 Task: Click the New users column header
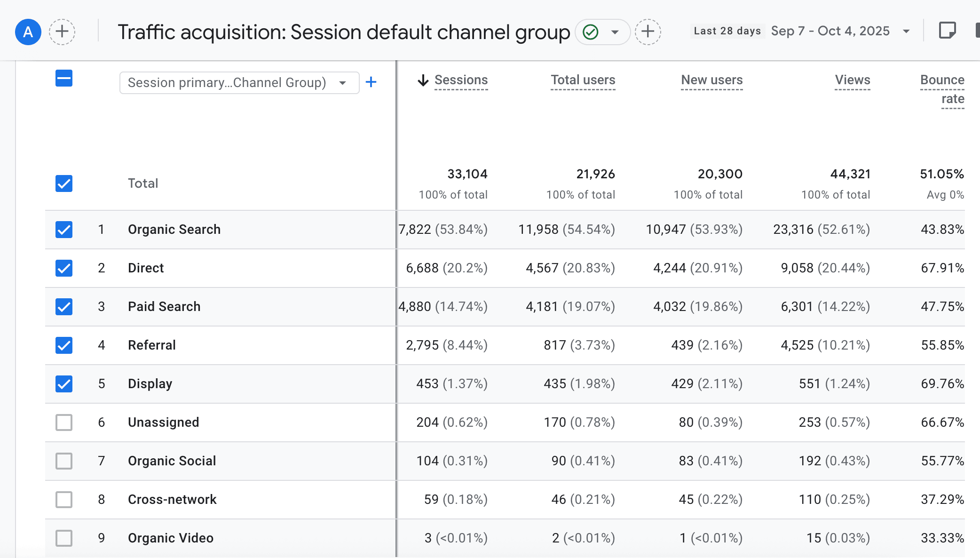pyautogui.click(x=711, y=80)
